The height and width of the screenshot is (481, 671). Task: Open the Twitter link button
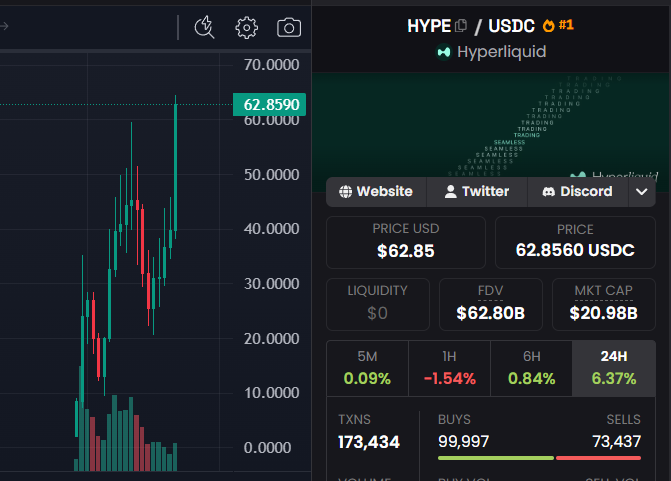[477, 191]
